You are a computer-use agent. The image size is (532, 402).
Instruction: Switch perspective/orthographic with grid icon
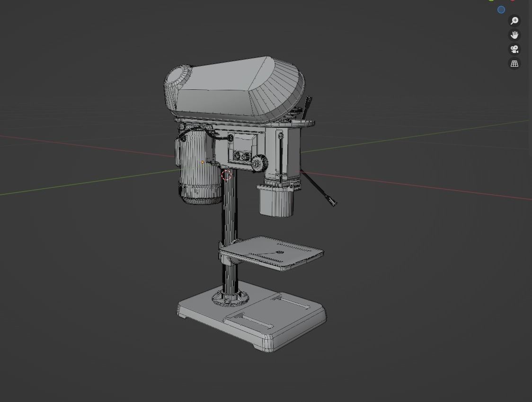coord(514,63)
